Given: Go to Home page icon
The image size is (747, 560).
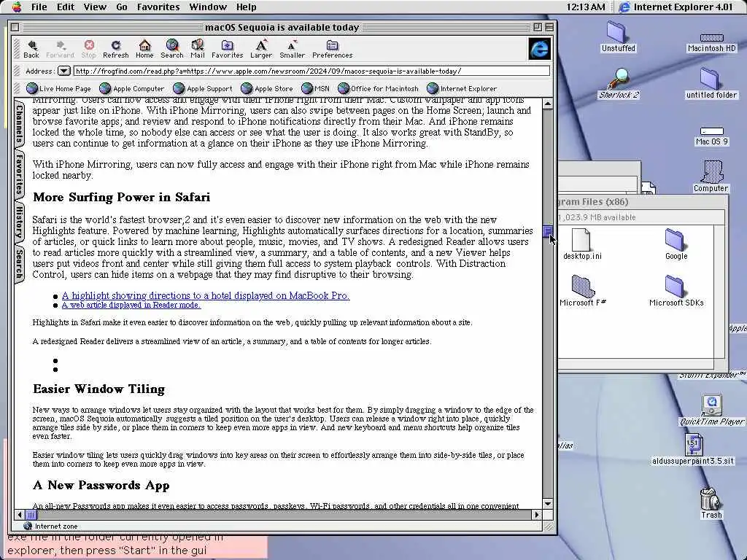Looking at the screenshot, I should click(144, 49).
